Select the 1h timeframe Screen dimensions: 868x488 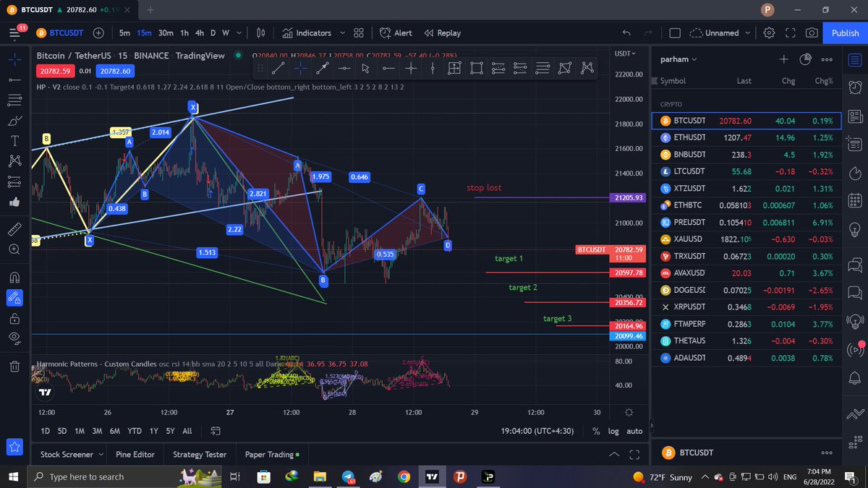click(x=184, y=33)
